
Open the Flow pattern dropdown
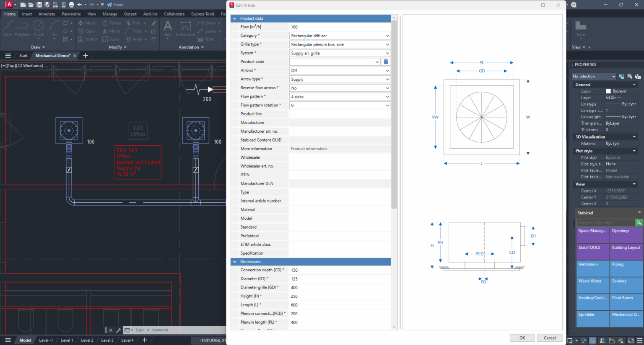tap(340, 97)
